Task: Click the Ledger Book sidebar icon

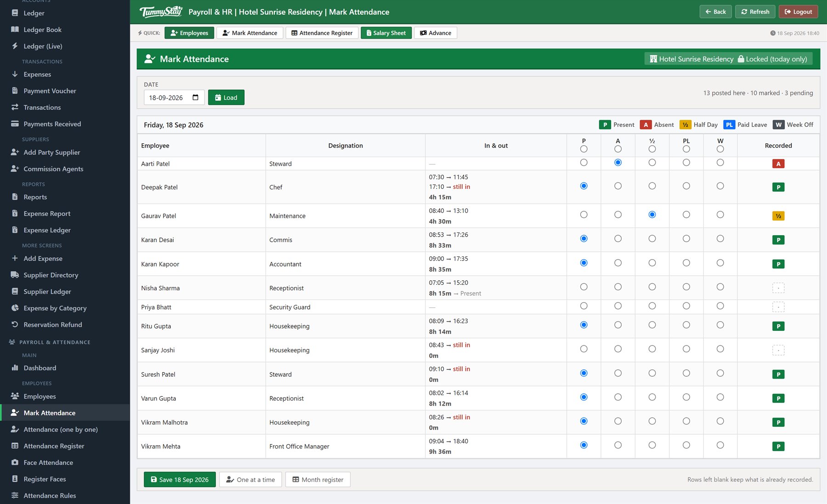Action: (15, 29)
